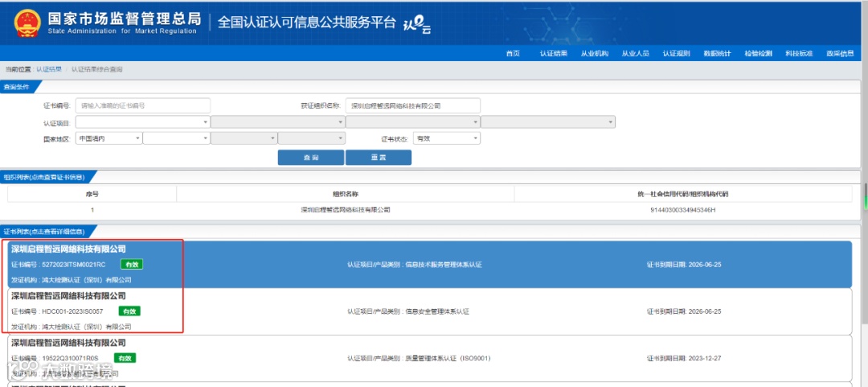The height and width of the screenshot is (387, 868).
Task: Switch to 数据统计 in the navigation
Action: click(x=718, y=54)
